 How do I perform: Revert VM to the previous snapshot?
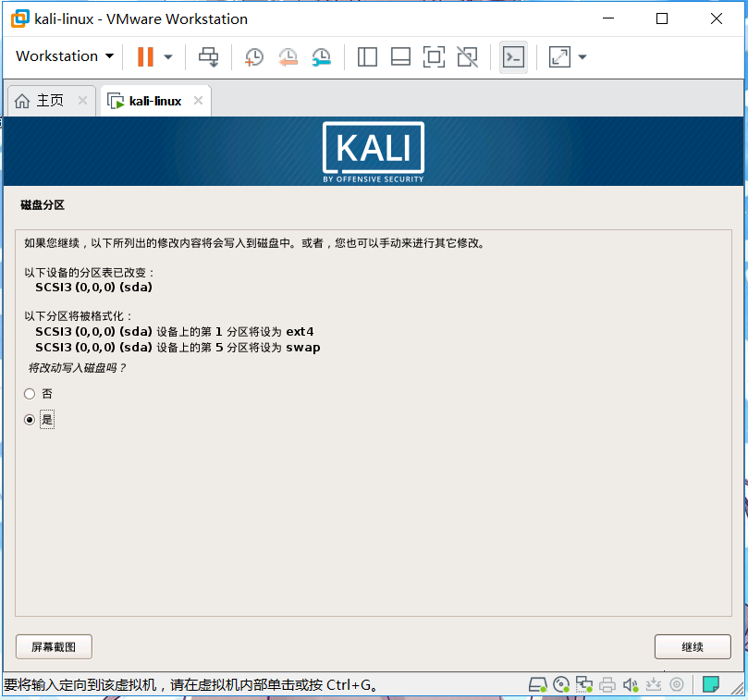288,56
